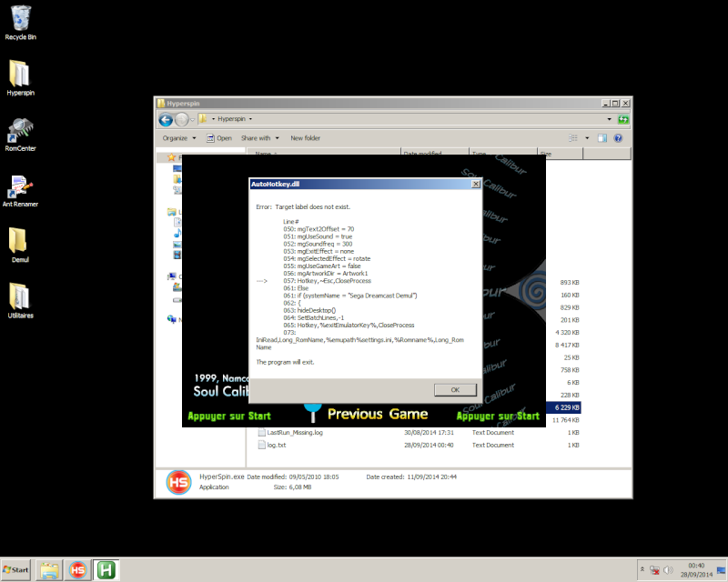Click the Type cell of log.txt
The image size is (728, 582).
tap(493, 445)
